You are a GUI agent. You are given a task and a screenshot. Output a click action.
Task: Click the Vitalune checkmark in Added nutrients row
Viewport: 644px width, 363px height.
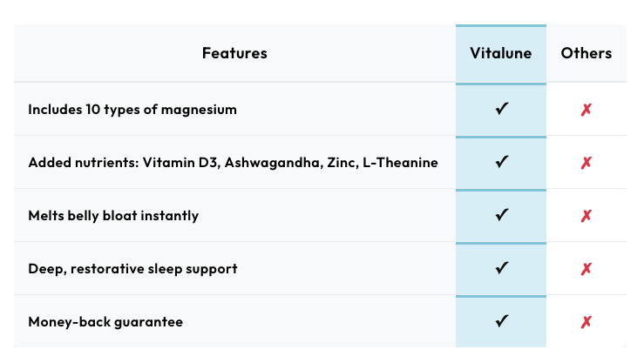[501, 162]
